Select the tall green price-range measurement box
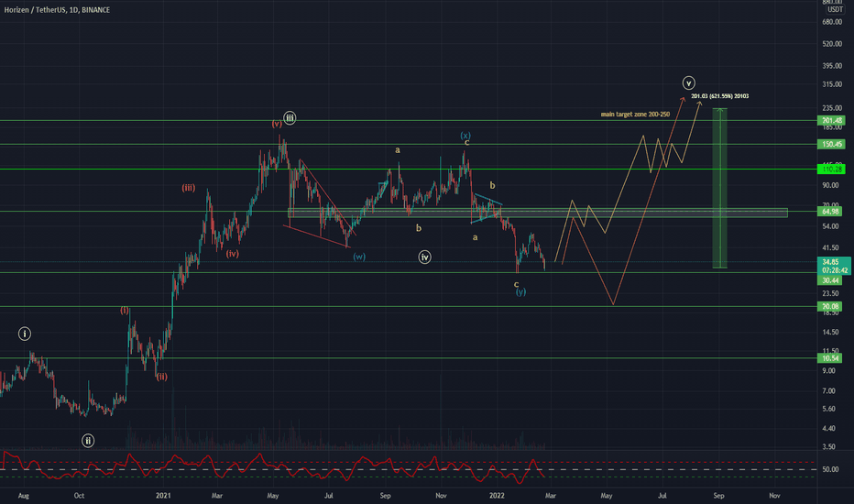 coord(719,188)
